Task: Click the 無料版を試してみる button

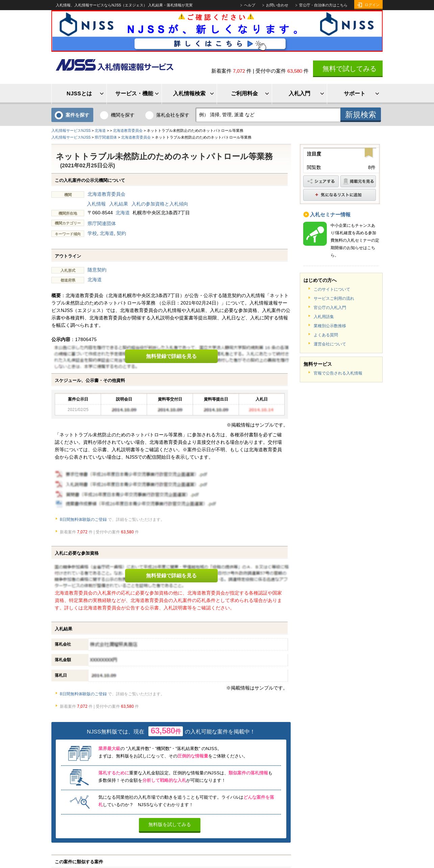Action: click(x=170, y=825)
